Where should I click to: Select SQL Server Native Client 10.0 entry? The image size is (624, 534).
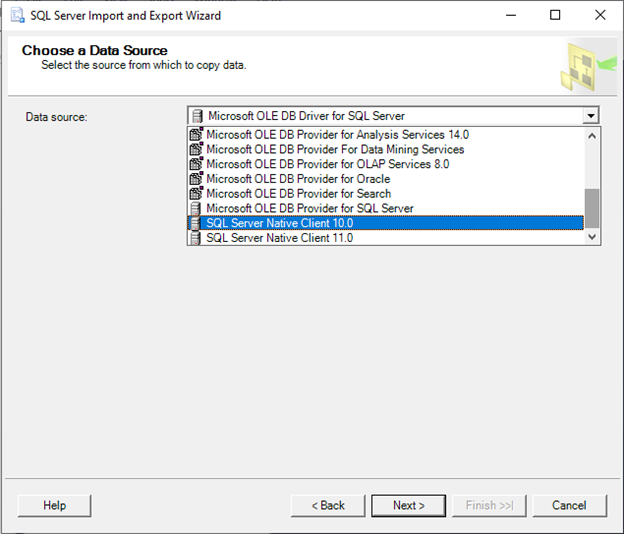point(385,223)
